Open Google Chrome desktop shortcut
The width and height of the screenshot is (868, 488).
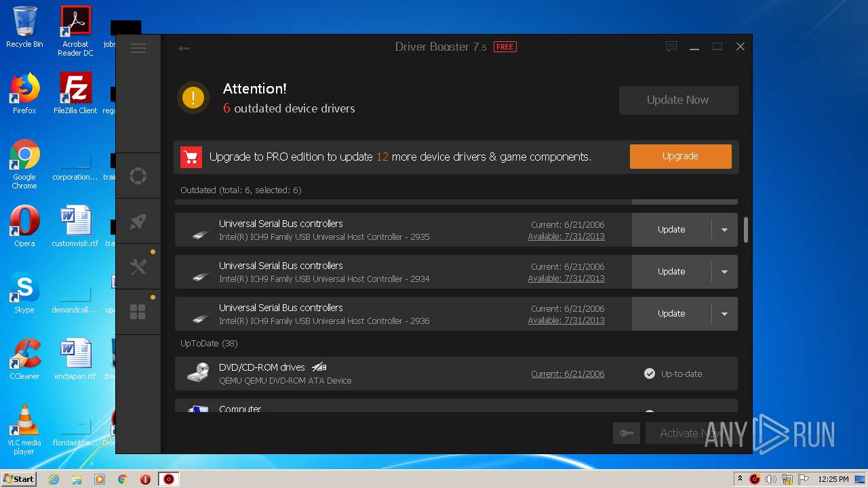pyautogui.click(x=24, y=165)
